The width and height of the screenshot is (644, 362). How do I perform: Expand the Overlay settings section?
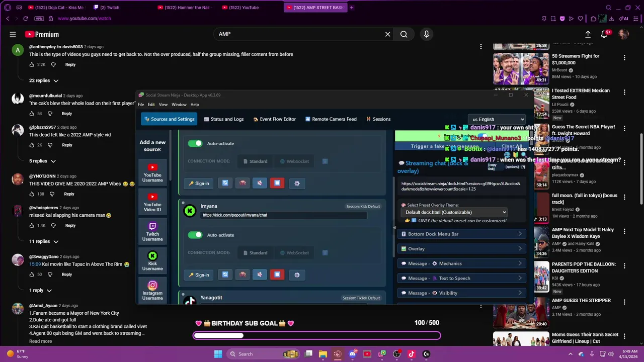461,248
